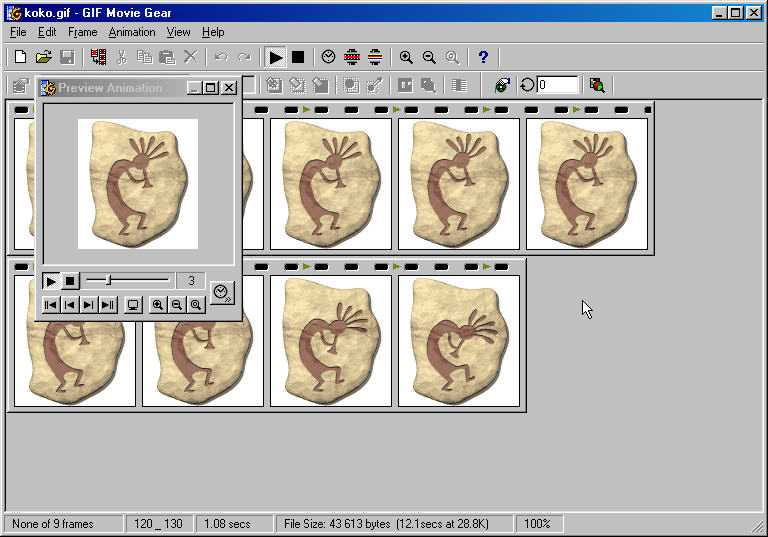Open the Animation menu
This screenshot has height=537, width=768.
pos(132,32)
